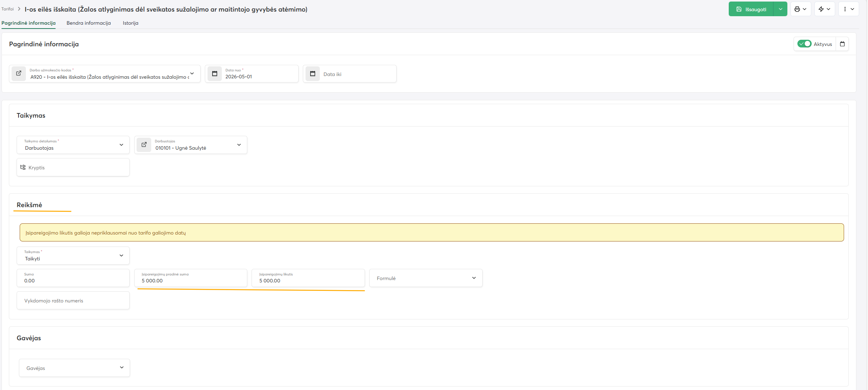
Task: Click the Suma field
Action: click(x=73, y=278)
